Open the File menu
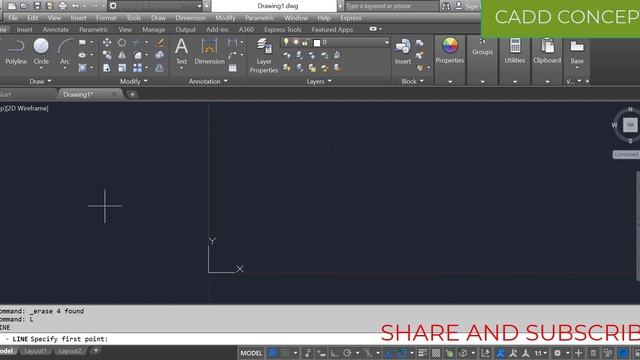Viewport: 640px width, 360px height. click(13, 18)
